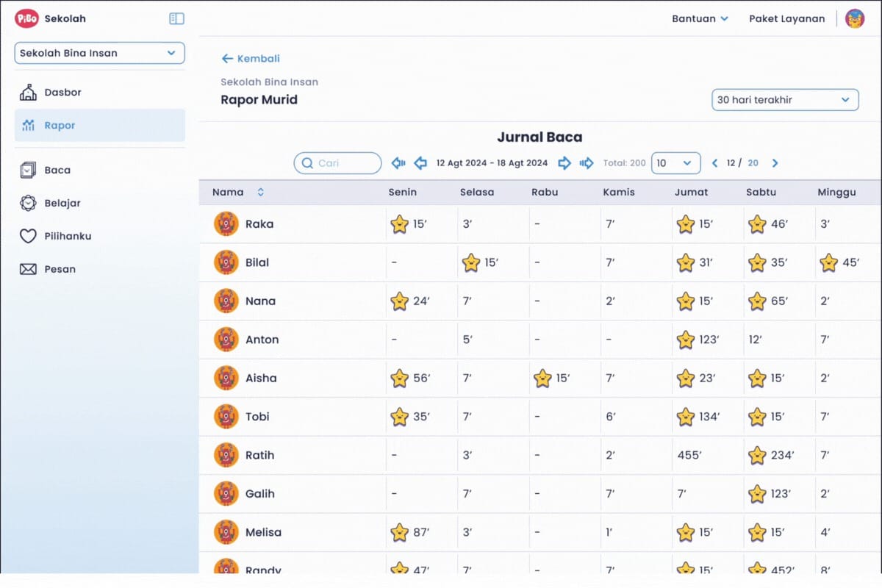The width and height of the screenshot is (882, 588).
Task: Open Paket Layanan
Action: [x=786, y=18]
